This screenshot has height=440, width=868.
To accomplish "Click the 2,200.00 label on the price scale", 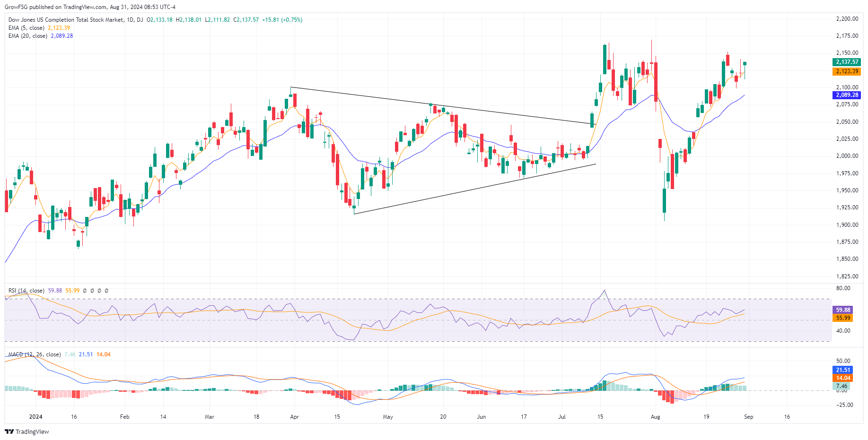I will [x=847, y=19].
